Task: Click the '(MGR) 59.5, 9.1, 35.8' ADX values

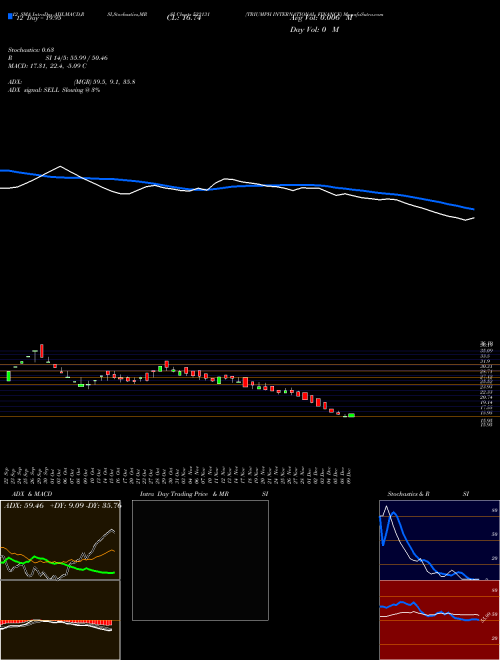Action: pos(104,82)
